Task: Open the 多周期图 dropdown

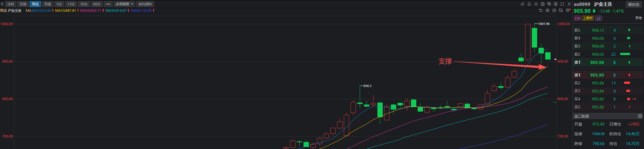Action: (x=124, y=4)
